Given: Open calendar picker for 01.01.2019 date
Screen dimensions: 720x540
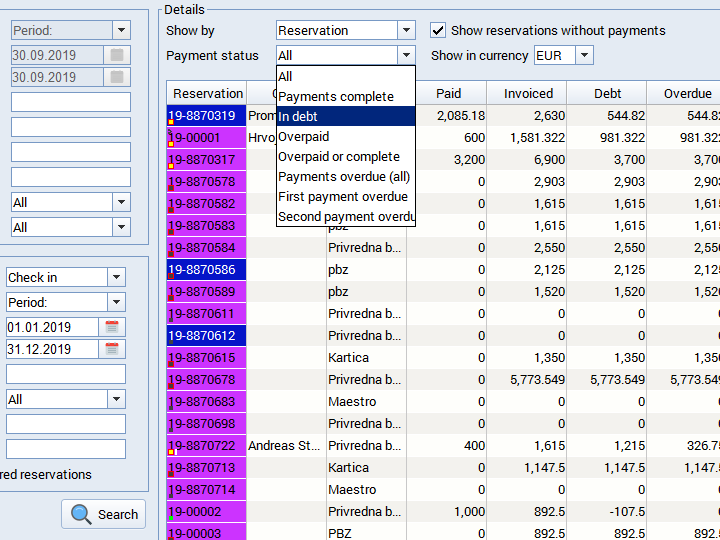Looking at the screenshot, I should [112, 327].
